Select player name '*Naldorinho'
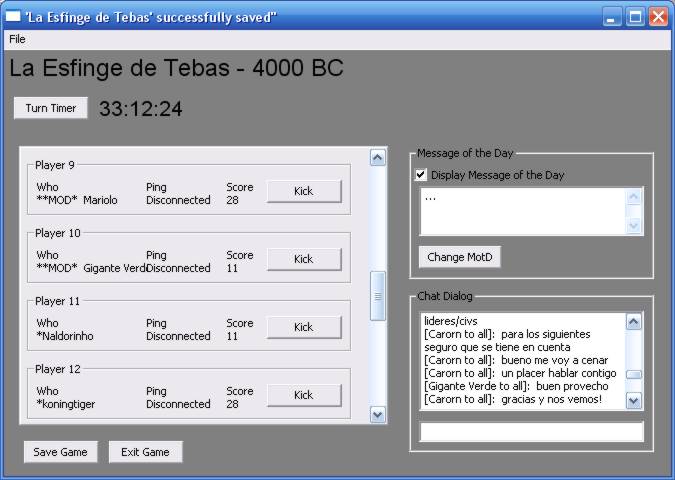The height and width of the screenshot is (480, 675). 65,336
